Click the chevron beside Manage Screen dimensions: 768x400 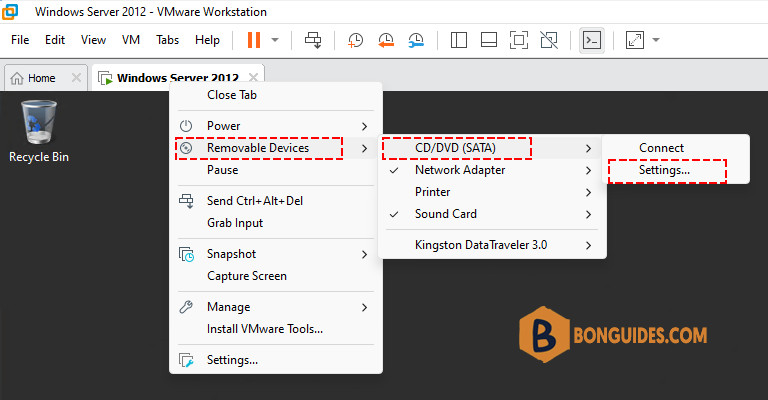pos(364,307)
